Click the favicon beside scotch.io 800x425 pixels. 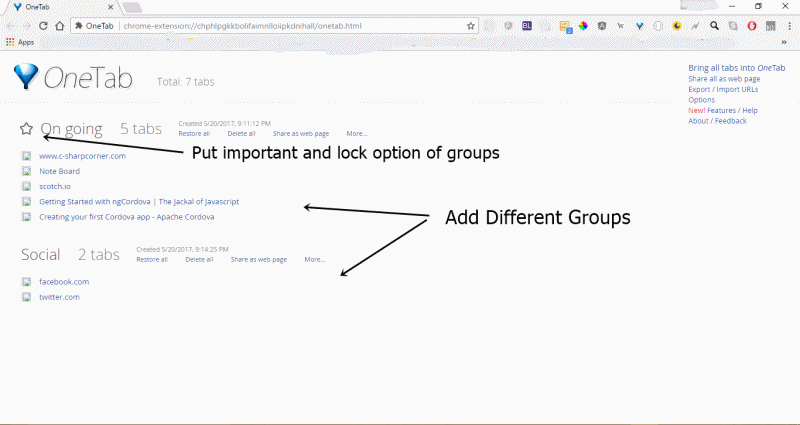[x=26, y=186]
